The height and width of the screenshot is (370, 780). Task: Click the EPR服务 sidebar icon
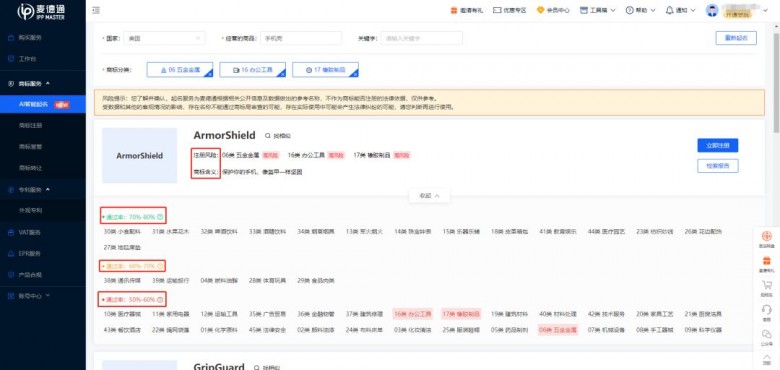[x=11, y=254]
